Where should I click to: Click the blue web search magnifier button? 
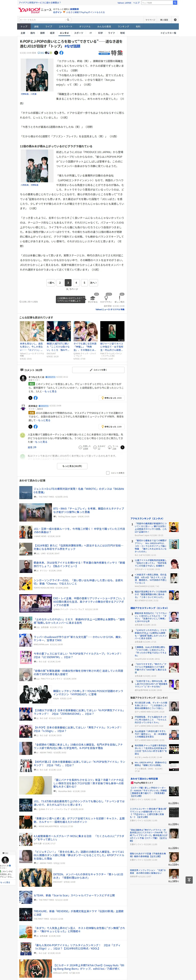tap(175, 3)
